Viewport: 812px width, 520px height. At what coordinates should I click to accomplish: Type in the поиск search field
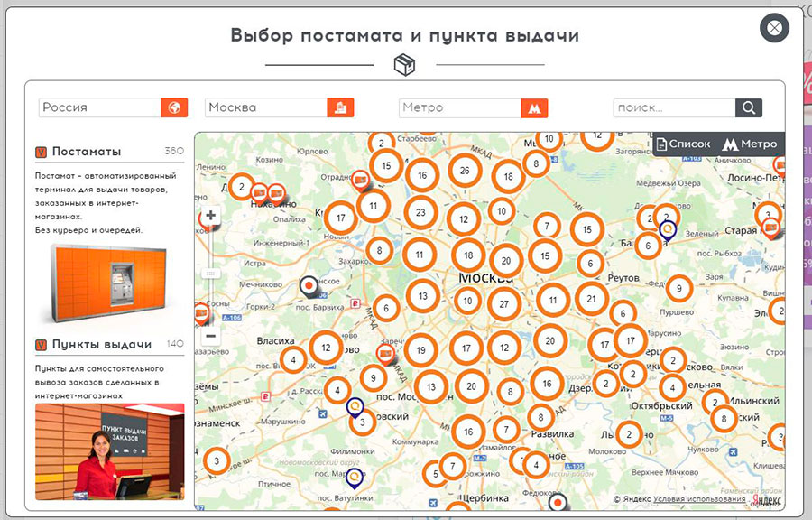[673, 107]
